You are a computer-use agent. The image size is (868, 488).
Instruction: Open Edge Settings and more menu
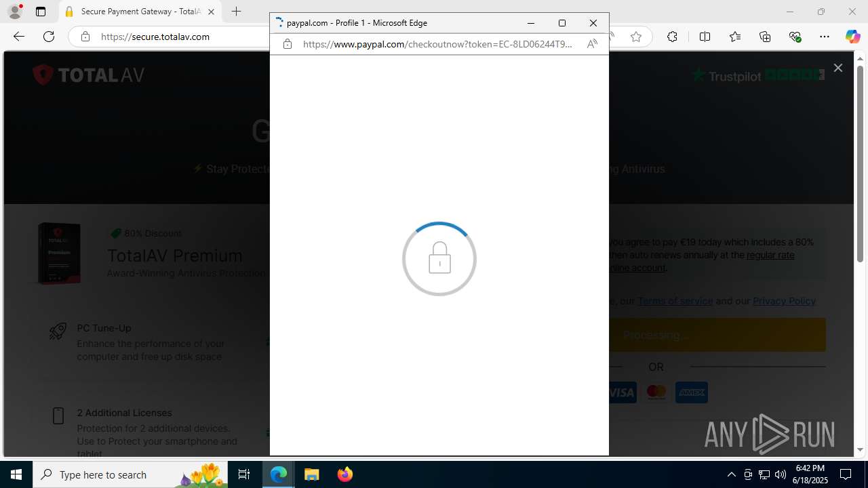point(825,37)
